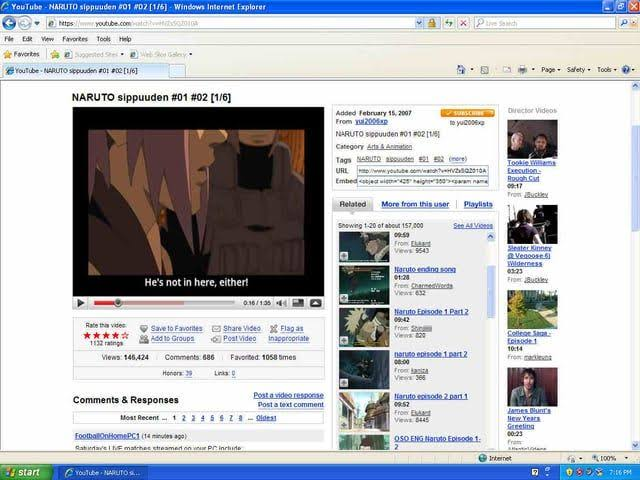Click the Help question mark icon
The height and width of the screenshot is (480, 640).
pyautogui.click(x=626, y=70)
